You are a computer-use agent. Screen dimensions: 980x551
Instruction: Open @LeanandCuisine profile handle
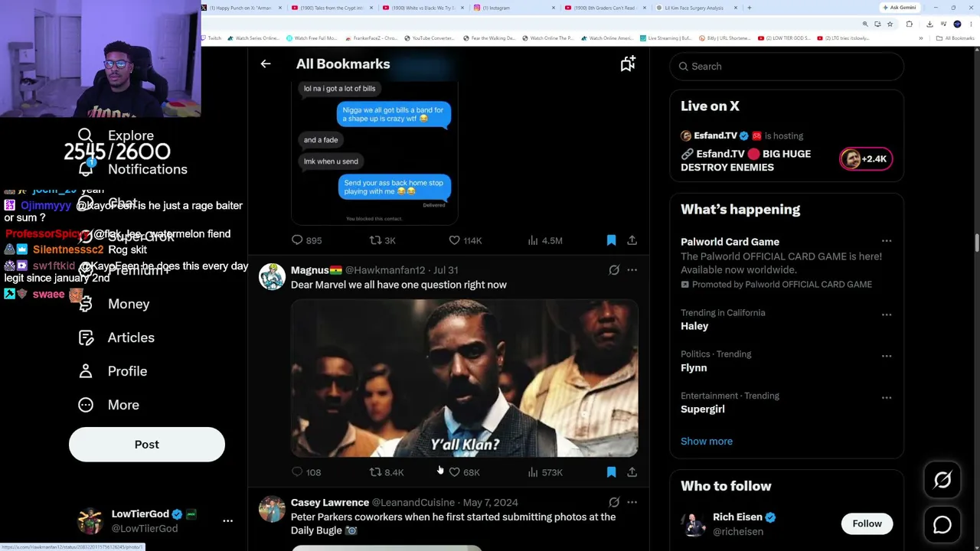pos(413,503)
